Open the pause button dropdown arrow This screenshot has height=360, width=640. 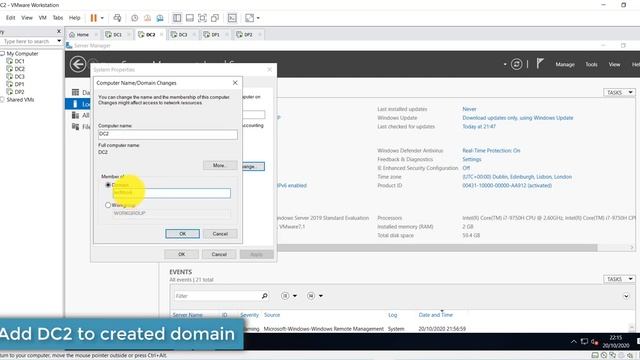click(102, 18)
